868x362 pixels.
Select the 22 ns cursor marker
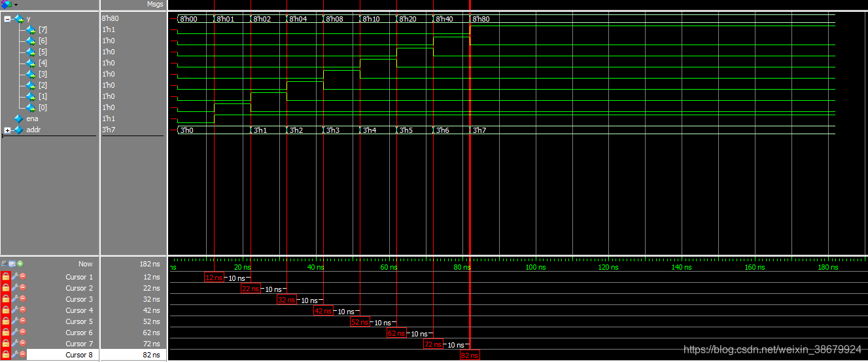(251, 289)
